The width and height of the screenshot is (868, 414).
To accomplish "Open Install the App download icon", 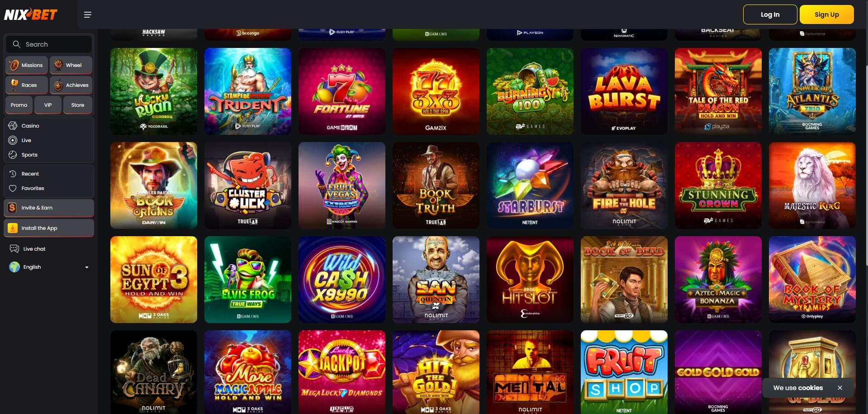I will [x=13, y=228].
